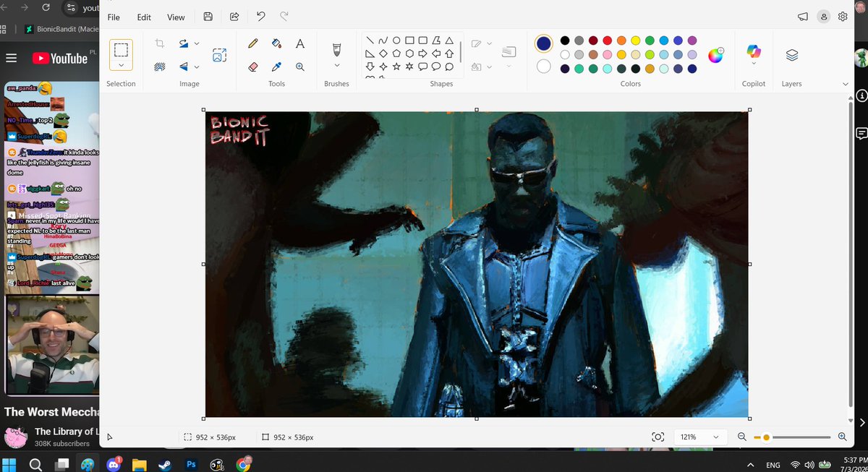
Task: Open the 121% zoom level dropdown
Action: [699, 437]
